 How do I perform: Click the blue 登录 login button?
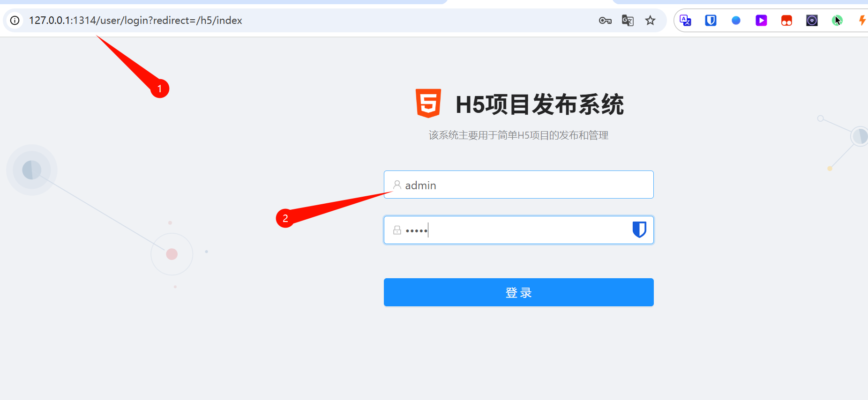[518, 292]
